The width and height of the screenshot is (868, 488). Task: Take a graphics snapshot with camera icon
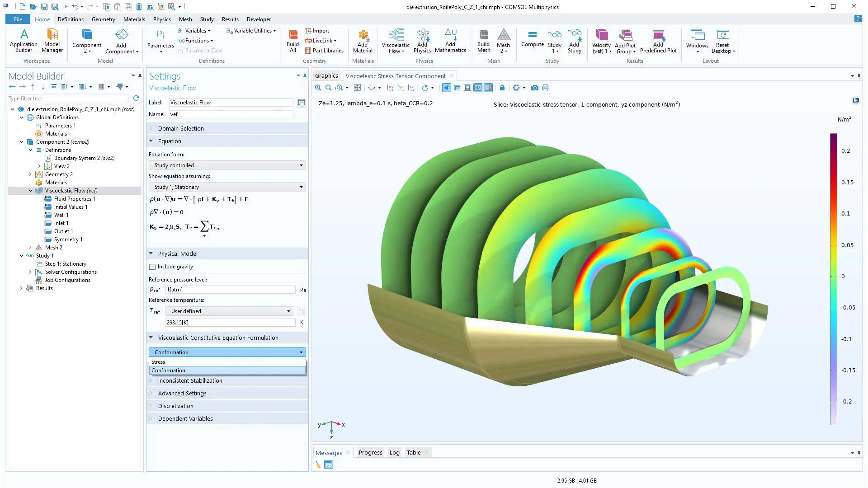(535, 88)
